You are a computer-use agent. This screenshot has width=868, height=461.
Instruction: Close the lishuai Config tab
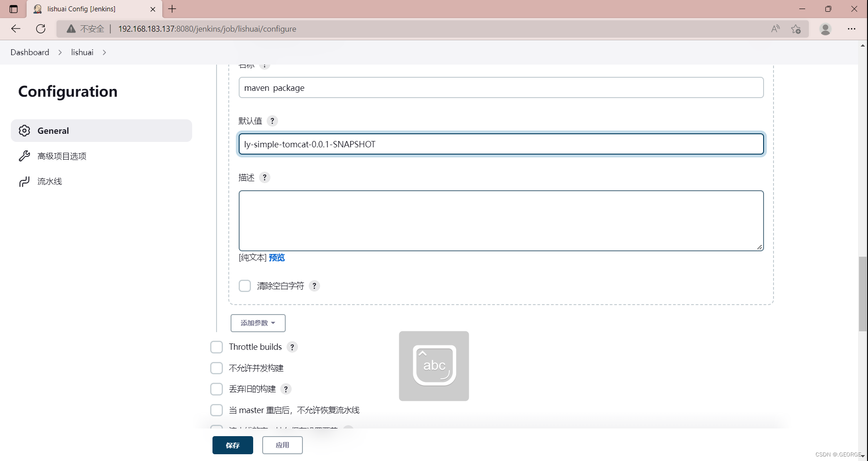click(x=153, y=9)
